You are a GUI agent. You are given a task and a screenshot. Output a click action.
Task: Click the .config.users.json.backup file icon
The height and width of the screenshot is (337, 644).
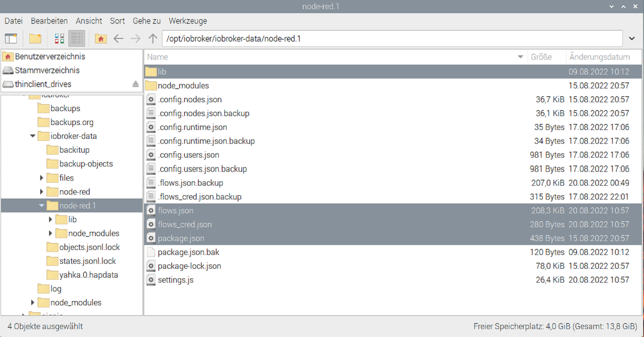(151, 169)
